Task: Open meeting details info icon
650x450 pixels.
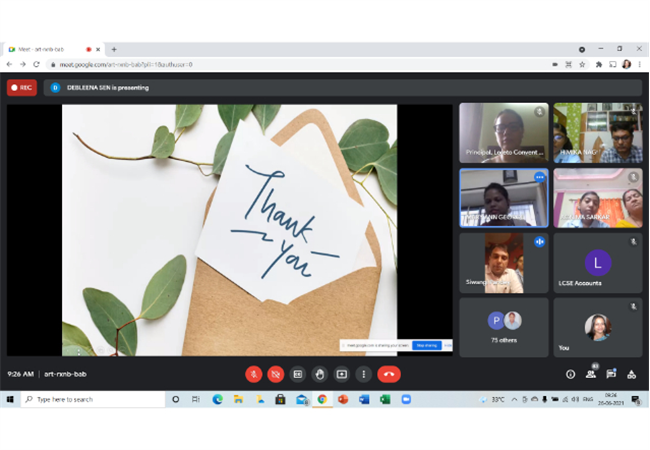Action: [x=570, y=374]
